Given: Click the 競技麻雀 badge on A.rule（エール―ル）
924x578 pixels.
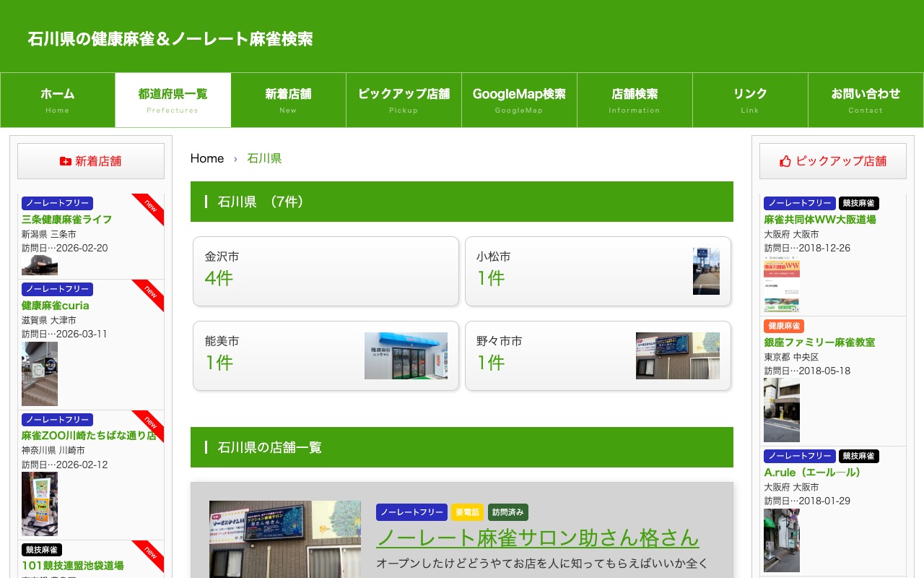Looking at the screenshot, I should tap(859, 456).
